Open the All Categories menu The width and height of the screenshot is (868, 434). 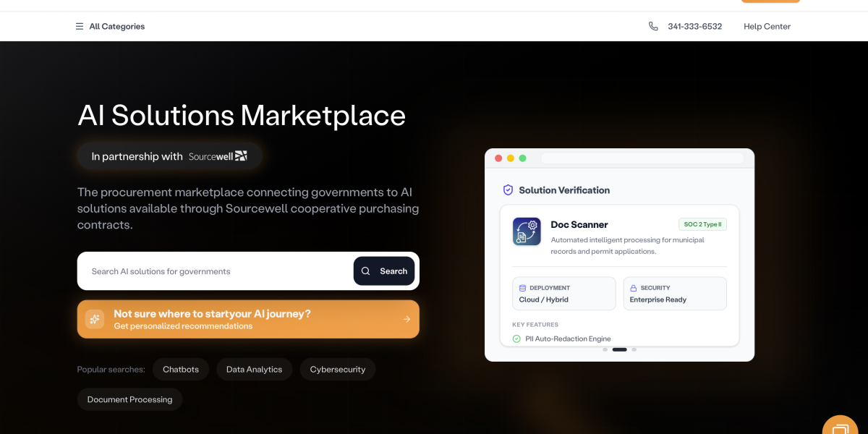click(x=116, y=26)
